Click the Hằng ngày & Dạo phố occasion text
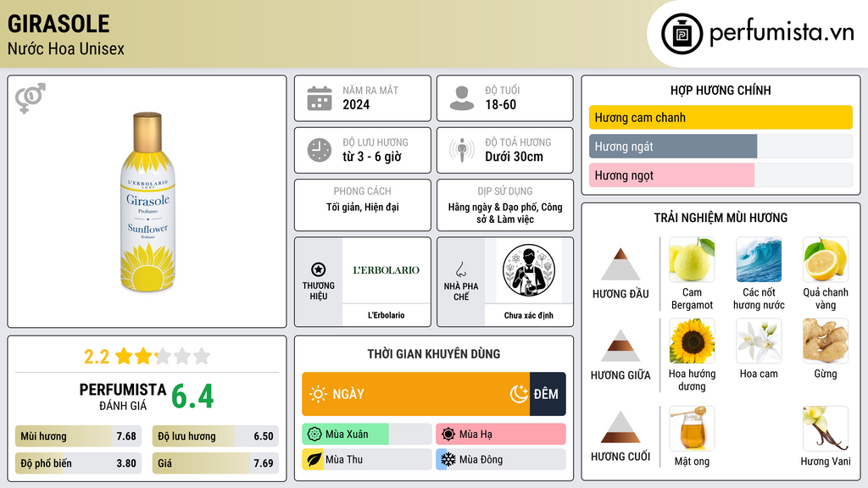The height and width of the screenshot is (488, 868). click(505, 213)
